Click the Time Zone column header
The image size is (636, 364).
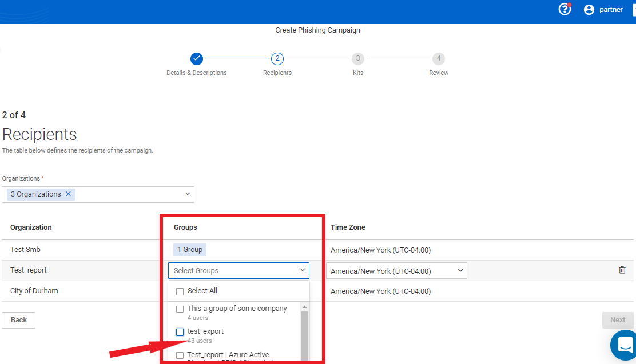(x=348, y=227)
